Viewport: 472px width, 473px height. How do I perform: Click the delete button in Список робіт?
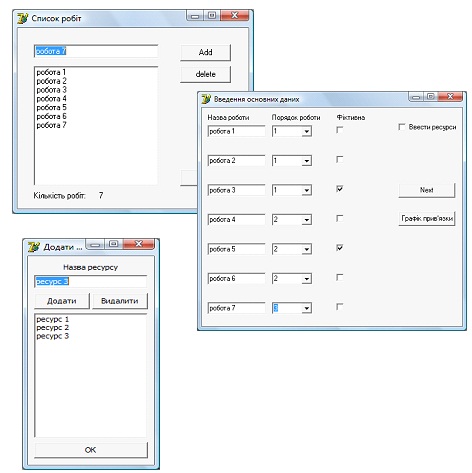click(205, 74)
